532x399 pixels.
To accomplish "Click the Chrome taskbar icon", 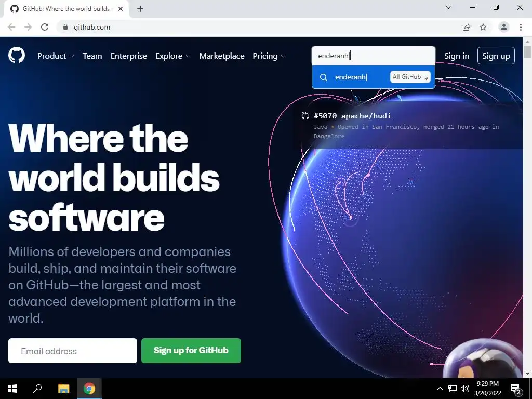I will coord(89,389).
